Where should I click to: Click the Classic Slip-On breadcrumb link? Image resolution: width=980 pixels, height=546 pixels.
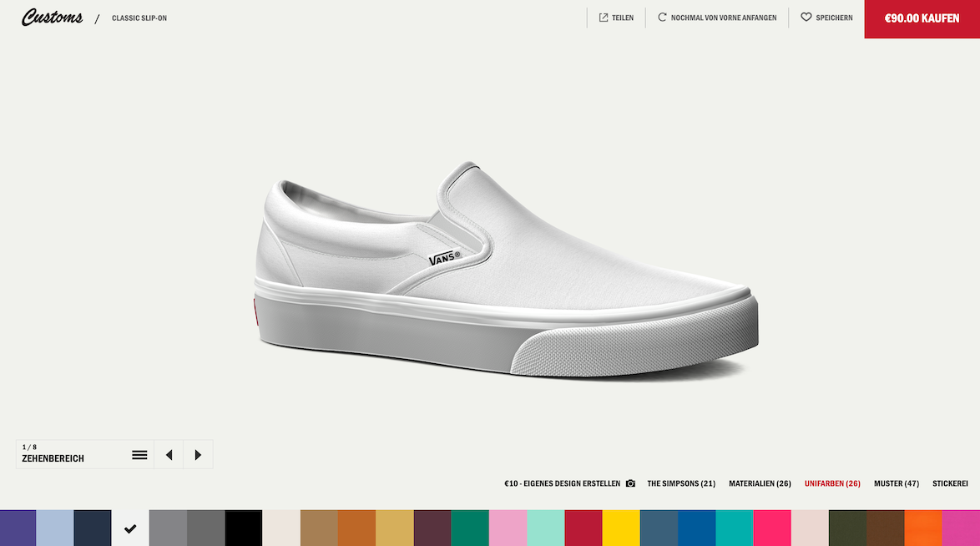pos(139,18)
